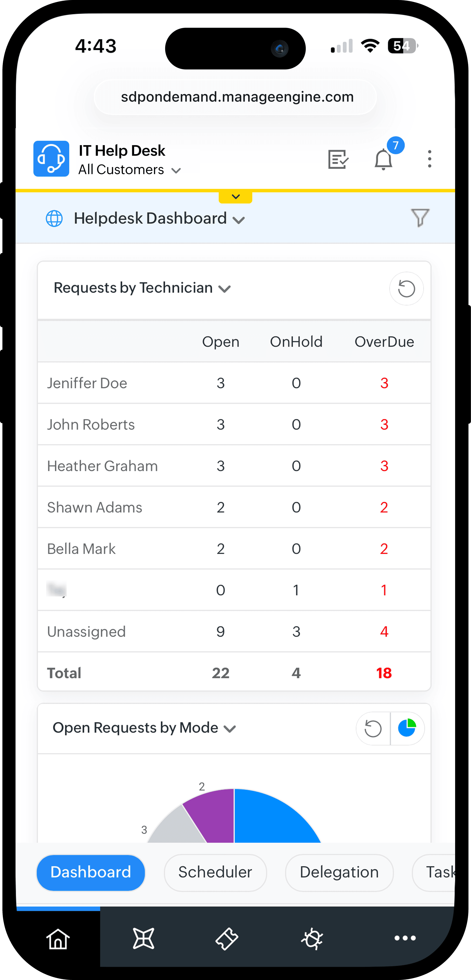Click John Roberts' open count

tap(221, 425)
